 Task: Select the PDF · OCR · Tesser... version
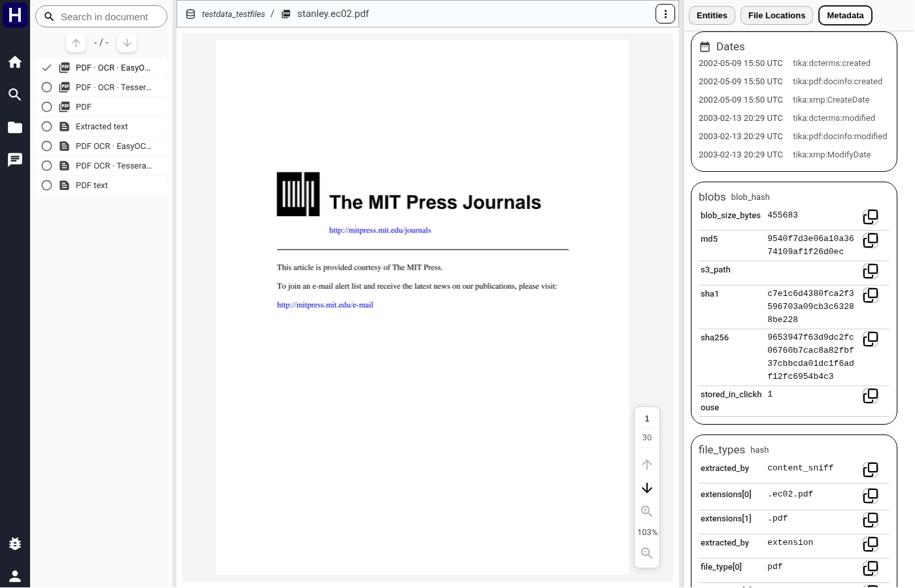pyautogui.click(x=102, y=88)
